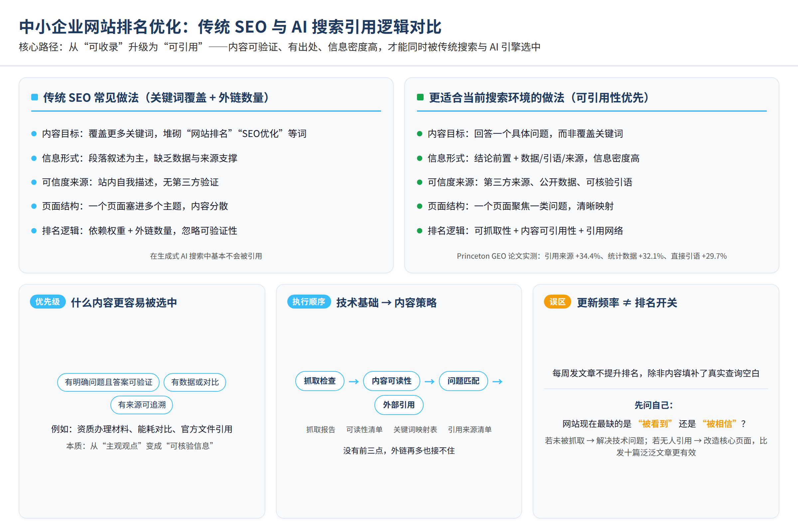Click the Princeton GEO 论文实测 note
The image size is (798, 532).
592,256
